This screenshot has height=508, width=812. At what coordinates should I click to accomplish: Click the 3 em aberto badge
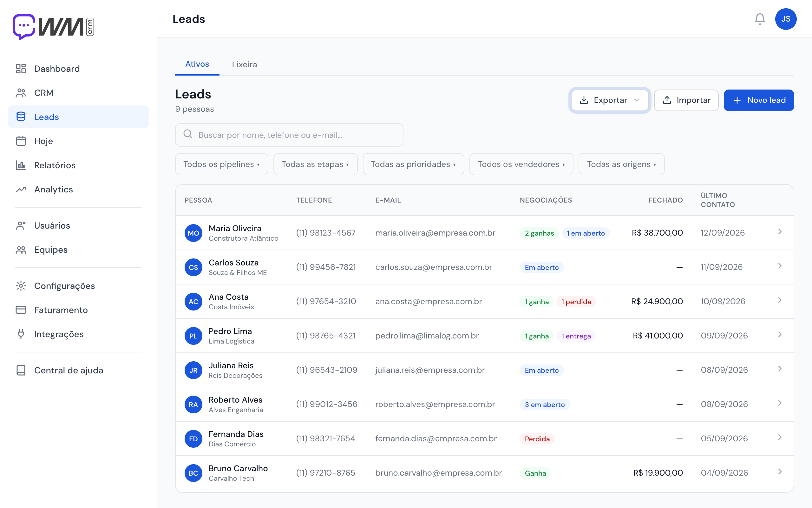[x=545, y=404]
